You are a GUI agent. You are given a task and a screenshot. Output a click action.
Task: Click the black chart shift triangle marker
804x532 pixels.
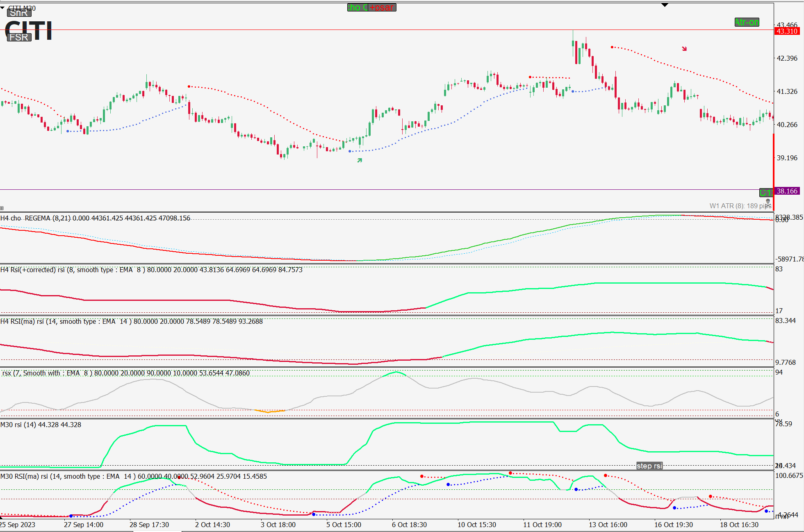click(665, 5)
